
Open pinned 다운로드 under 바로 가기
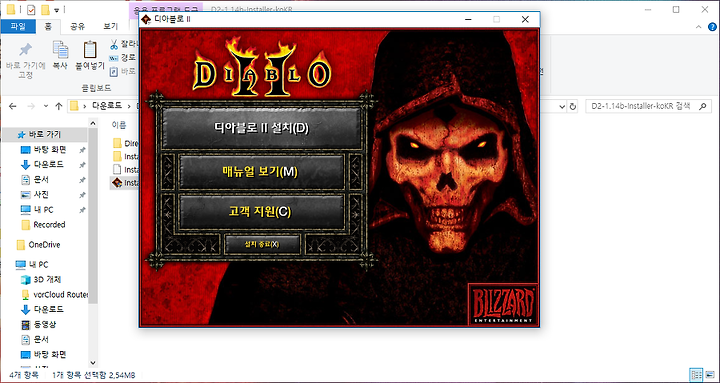click(x=48, y=164)
